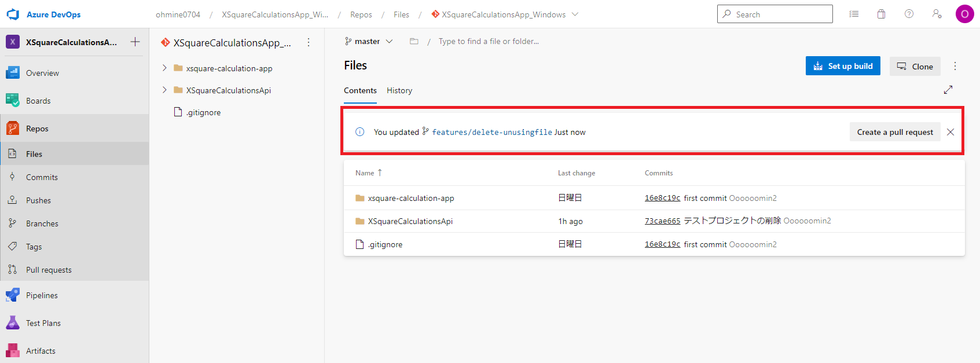Open repository tree more options menu
Screen dimensions: 980x363
pyautogui.click(x=309, y=42)
